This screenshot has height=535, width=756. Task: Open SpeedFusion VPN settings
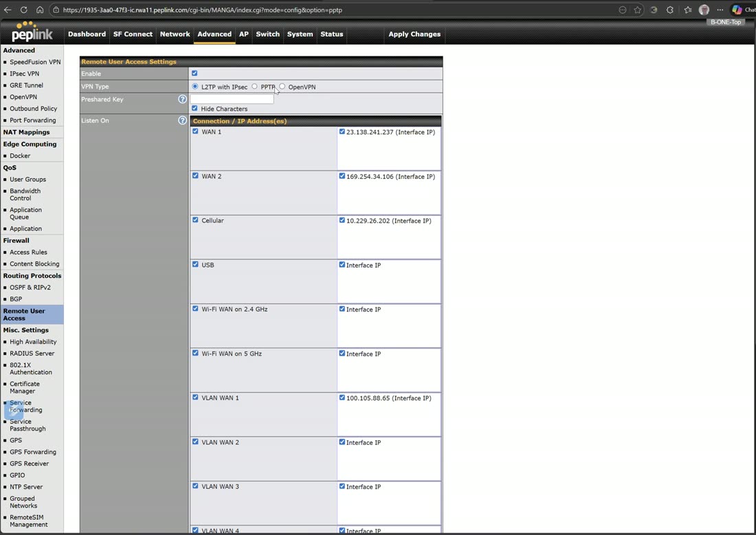pos(35,62)
